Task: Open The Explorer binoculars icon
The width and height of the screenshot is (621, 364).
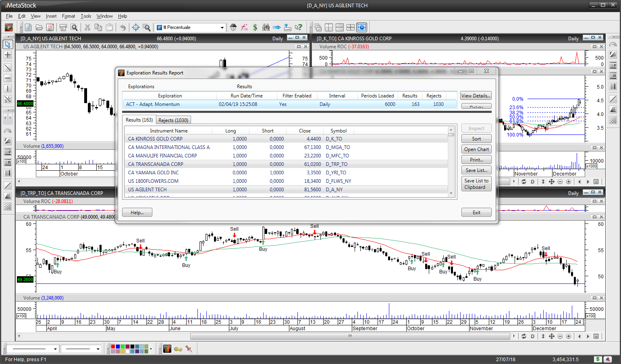Action: tap(266, 27)
